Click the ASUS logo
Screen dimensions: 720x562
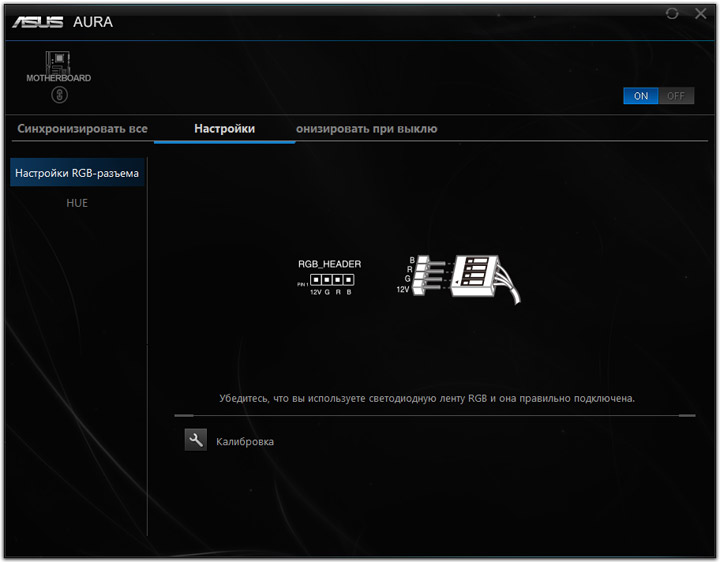pos(38,22)
